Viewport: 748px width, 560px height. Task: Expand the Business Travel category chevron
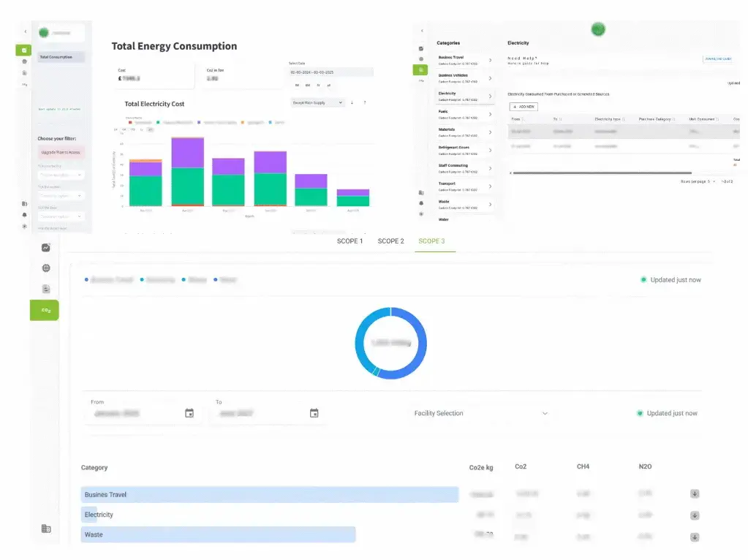tap(490, 60)
